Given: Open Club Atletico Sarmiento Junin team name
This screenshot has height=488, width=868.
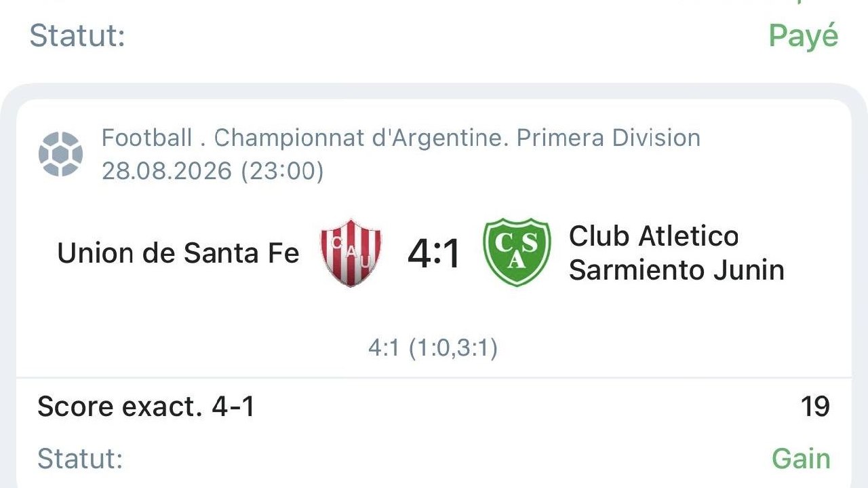Looking at the screenshot, I should point(676,253).
